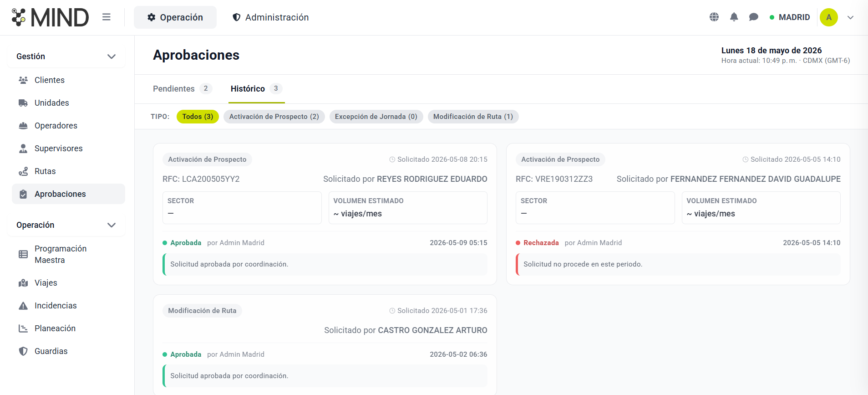Image resolution: width=868 pixels, height=395 pixels.
Task: Click RFC: LCA200505YY2 text
Action: click(x=201, y=179)
